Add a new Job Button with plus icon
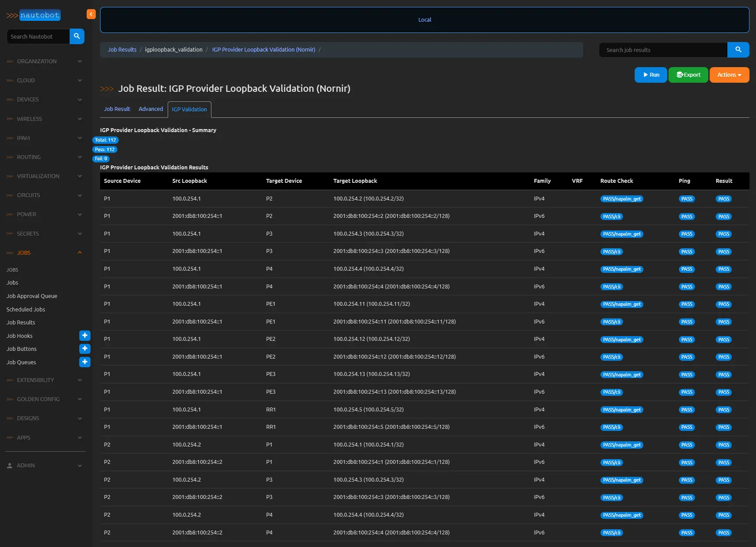The height and width of the screenshot is (547, 756). (x=85, y=349)
